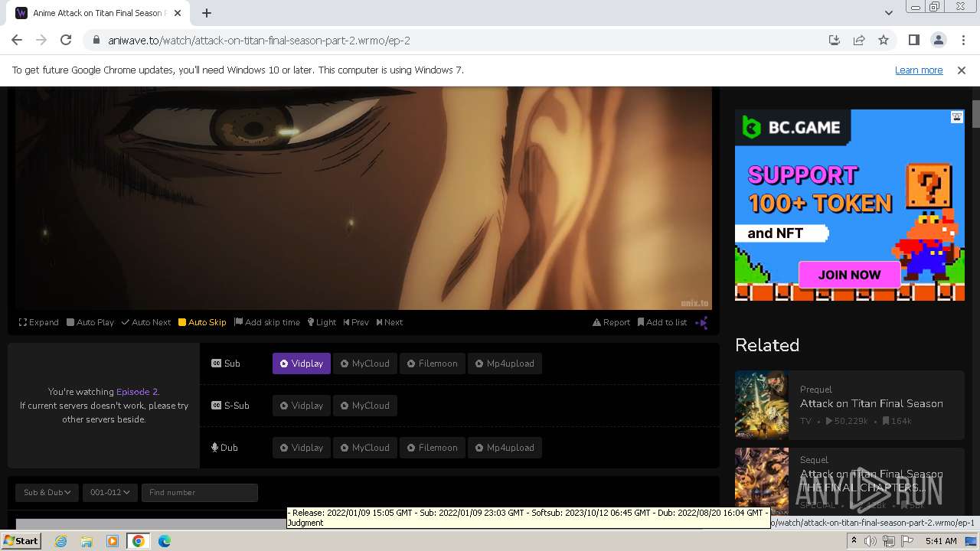Open File Explorer from taskbar
Image resolution: width=980 pixels, height=551 pixels.
click(87, 541)
